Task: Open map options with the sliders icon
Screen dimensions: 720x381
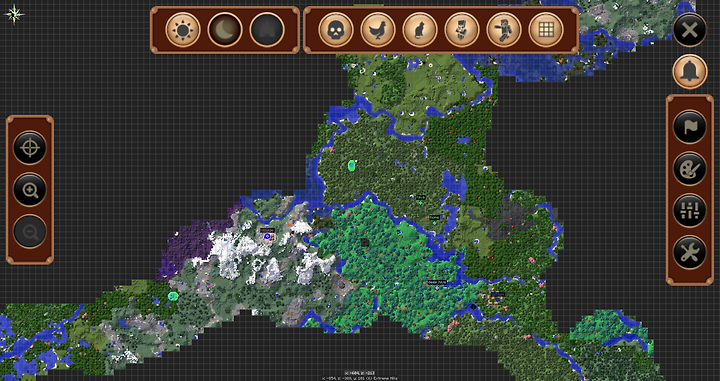Action: click(x=690, y=211)
